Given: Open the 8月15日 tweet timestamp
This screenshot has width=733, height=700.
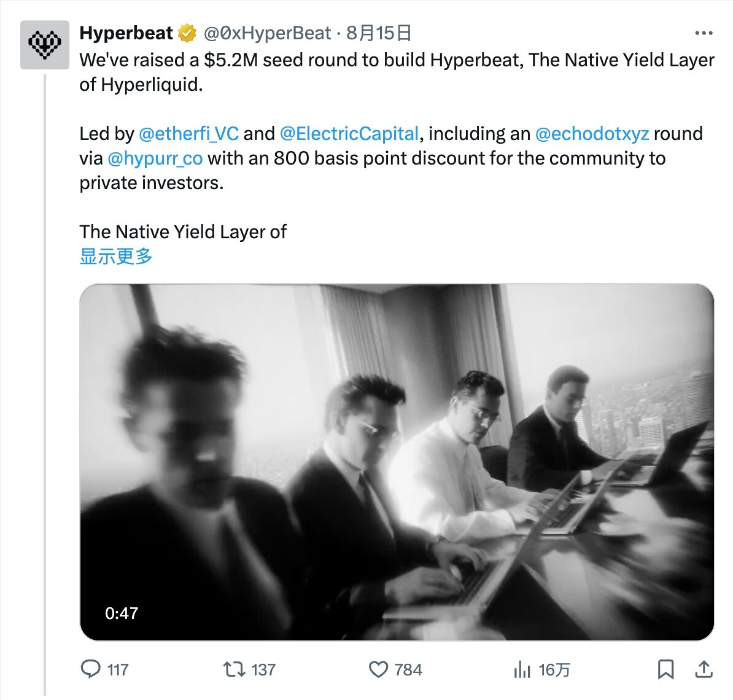Looking at the screenshot, I should point(379,33).
